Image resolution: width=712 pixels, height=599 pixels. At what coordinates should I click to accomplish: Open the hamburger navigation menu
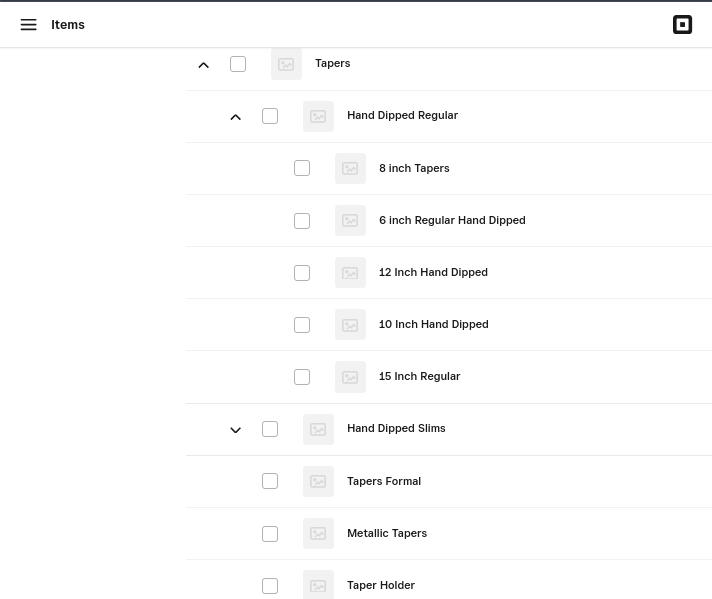[x=28, y=25]
